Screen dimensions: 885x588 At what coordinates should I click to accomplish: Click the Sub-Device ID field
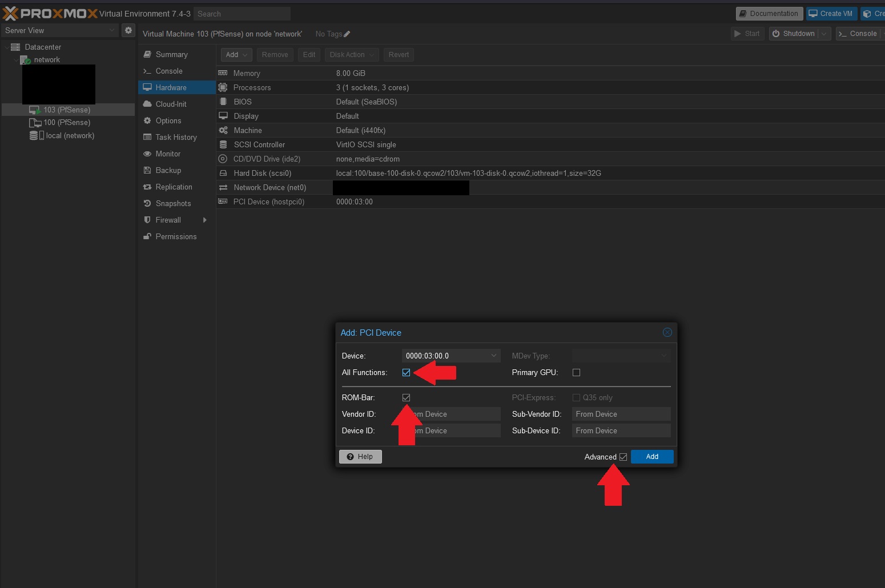(621, 430)
